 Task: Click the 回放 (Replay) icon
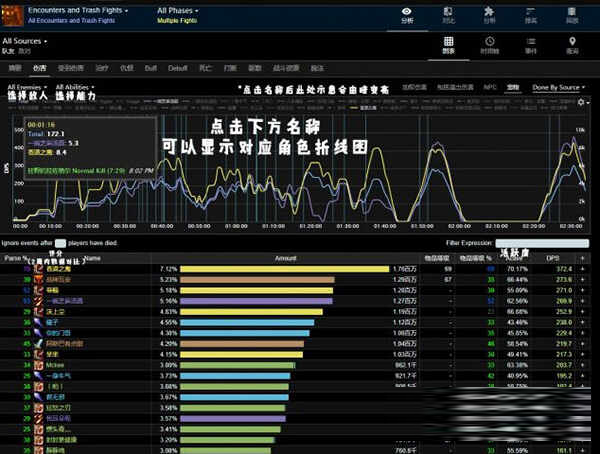[x=571, y=14]
